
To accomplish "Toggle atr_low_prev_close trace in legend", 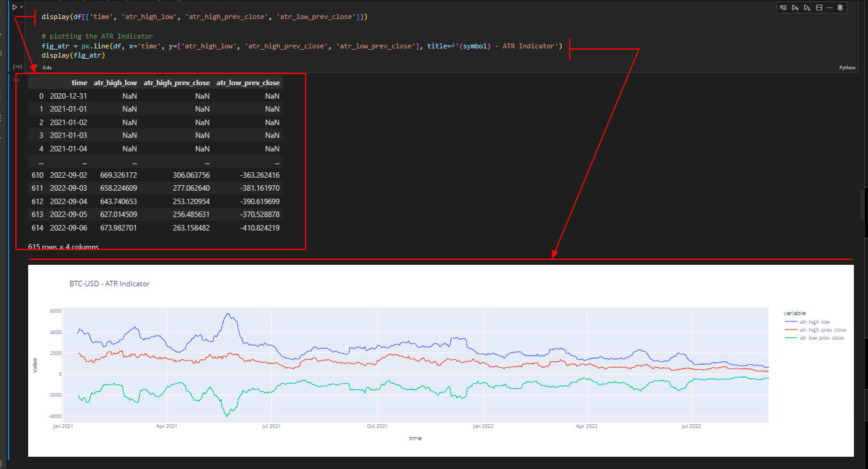I will pyautogui.click(x=814, y=338).
